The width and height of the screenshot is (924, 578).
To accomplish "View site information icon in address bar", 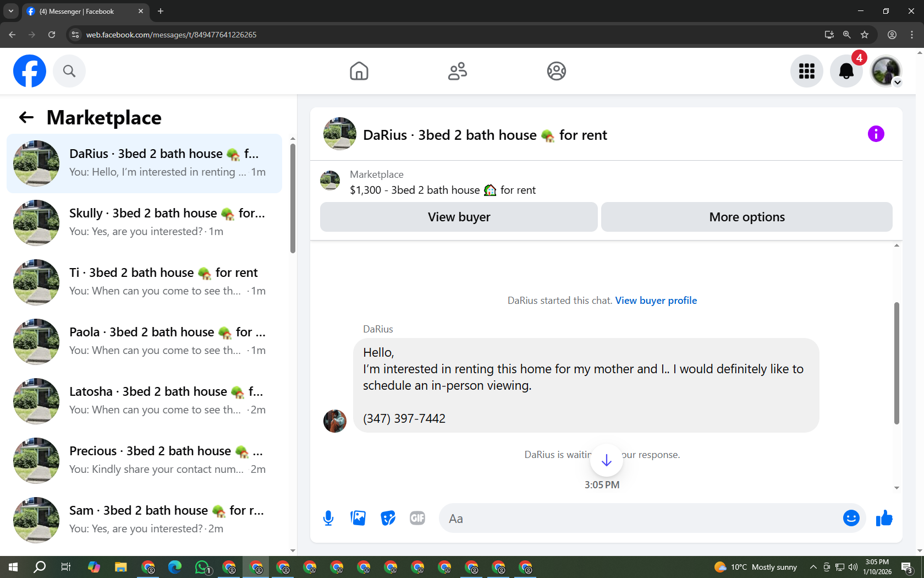I will point(75,35).
